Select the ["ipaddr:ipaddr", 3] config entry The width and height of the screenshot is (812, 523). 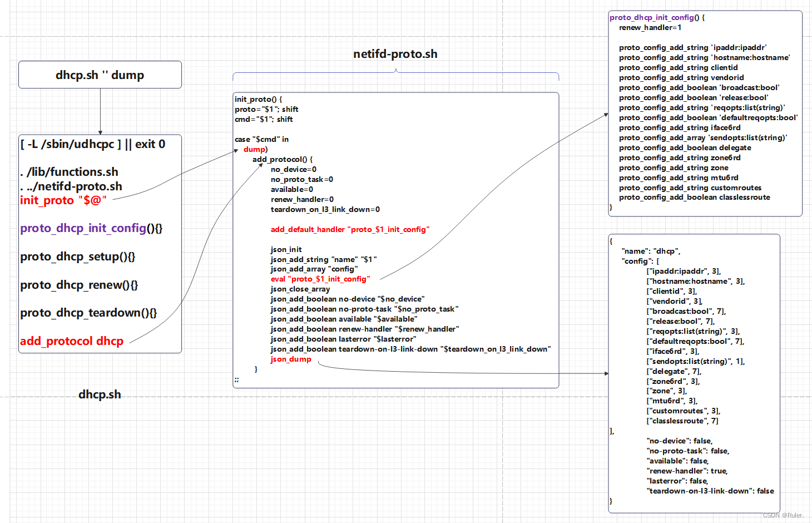682,271
